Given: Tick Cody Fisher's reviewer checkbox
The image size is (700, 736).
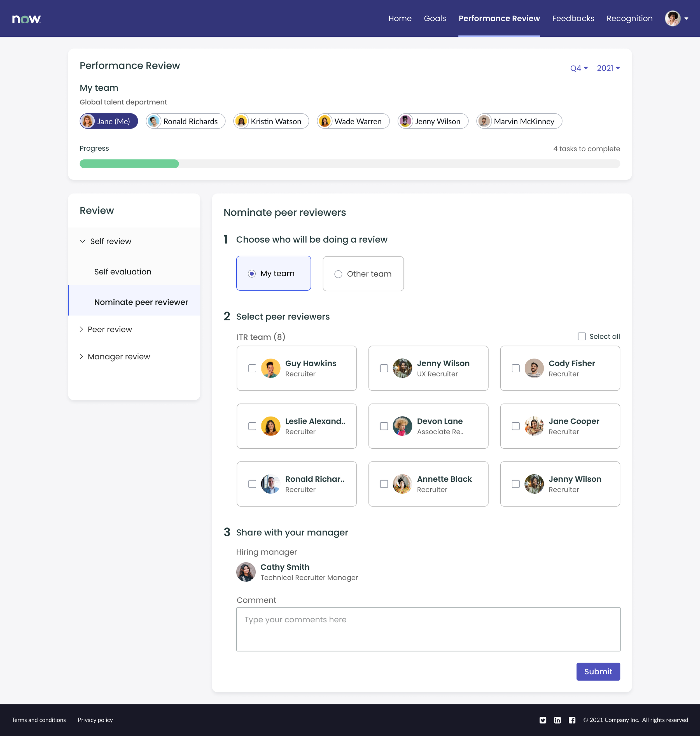Looking at the screenshot, I should (x=516, y=368).
